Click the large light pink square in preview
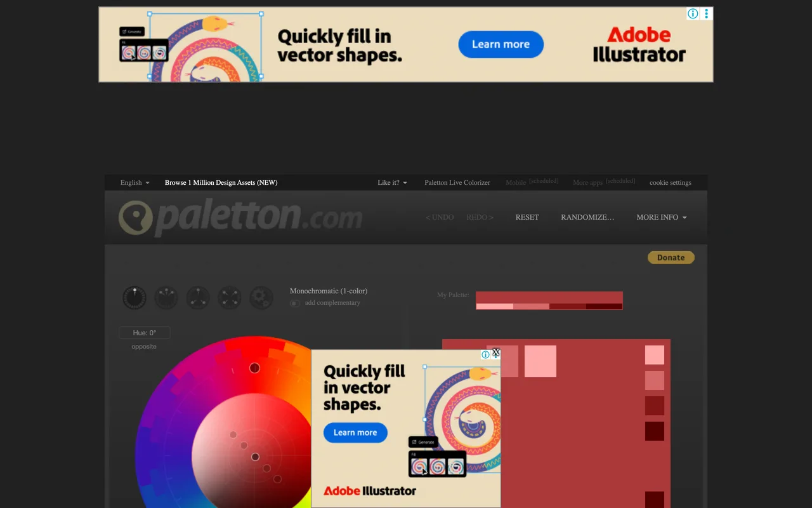The height and width of the screenshot is (508, 812). coord(540,361)
